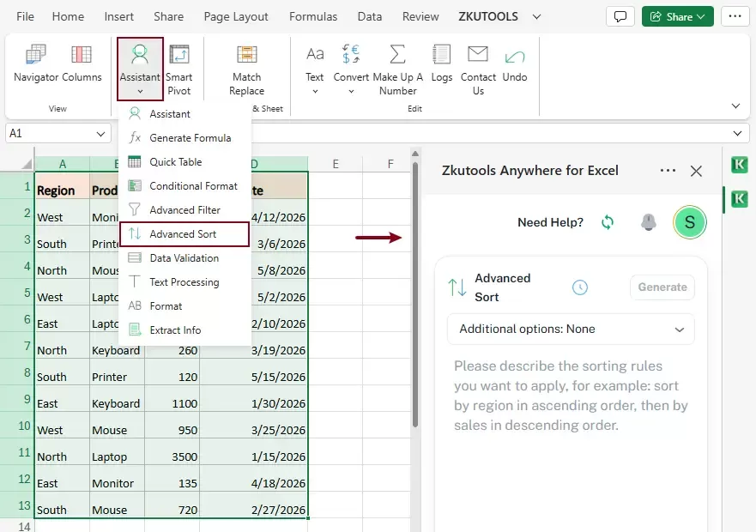Expand Additional options: None dropdown

pyautogui.click(x=571, y=329)
